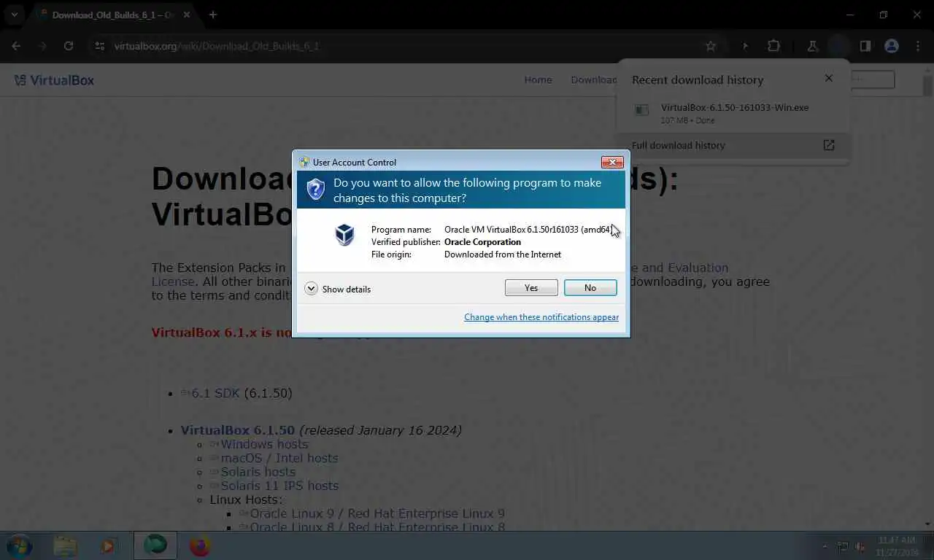Open the Solaris 11 IPS hosts link

coord(279,486)
